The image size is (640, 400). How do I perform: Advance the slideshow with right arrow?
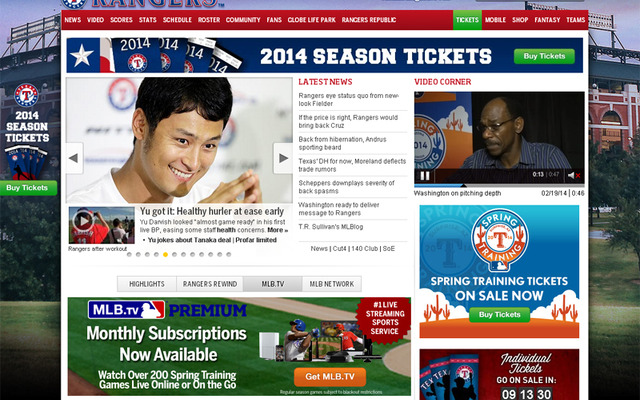(283, 158)
